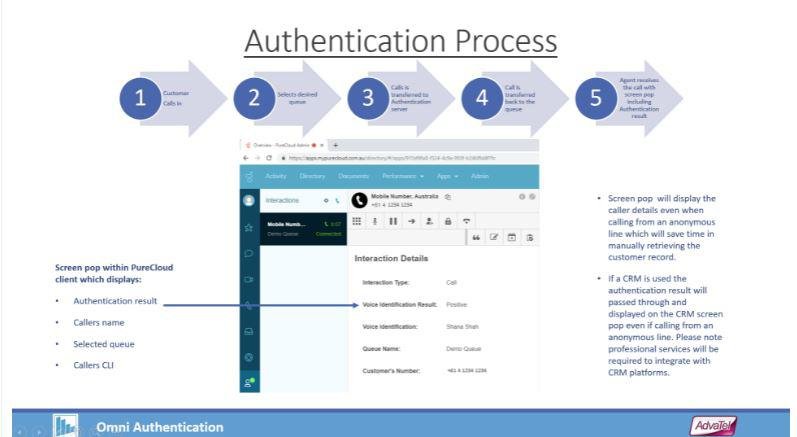Open help lifesaver icon in sidebar

pyautogui.click(x=249, y=357)
